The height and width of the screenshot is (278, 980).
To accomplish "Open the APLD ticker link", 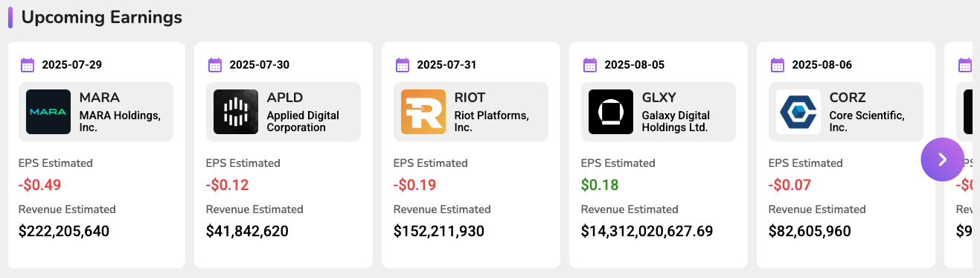I will click(x=285, y=98).
